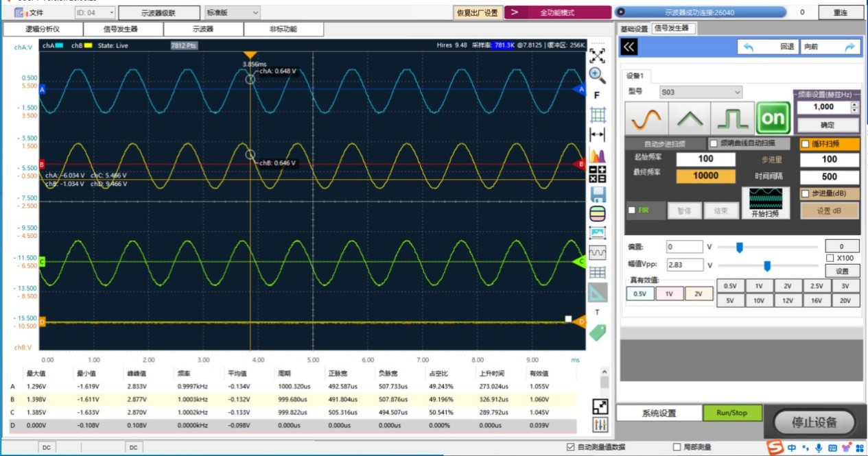Screen dimensions: 868x456
Task: Collapse the panel with double-chevron button
Action: tap(629, 47)
